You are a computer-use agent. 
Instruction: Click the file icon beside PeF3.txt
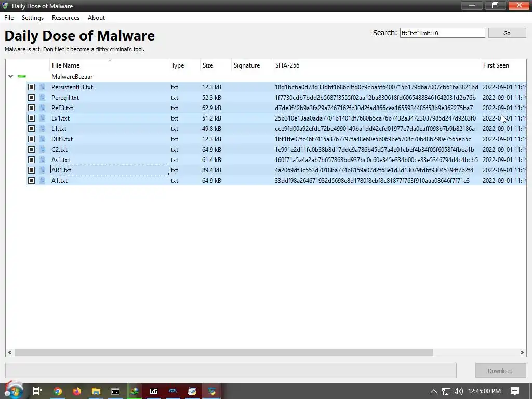pyautogui.click(x=42, y=108)
